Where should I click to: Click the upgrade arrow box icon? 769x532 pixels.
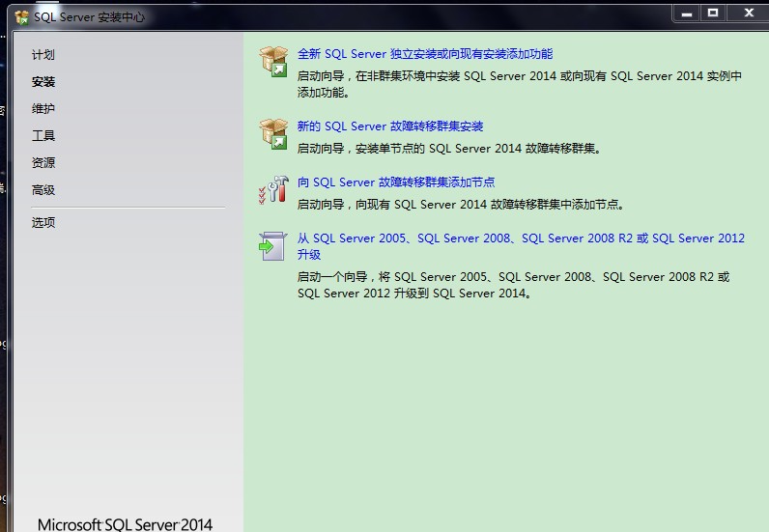point(272,246)
